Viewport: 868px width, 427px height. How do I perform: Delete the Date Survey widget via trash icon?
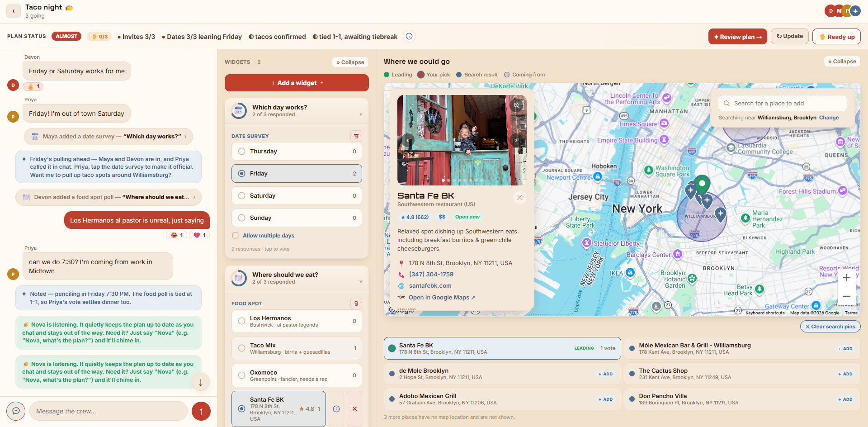(x=356, y=136)
